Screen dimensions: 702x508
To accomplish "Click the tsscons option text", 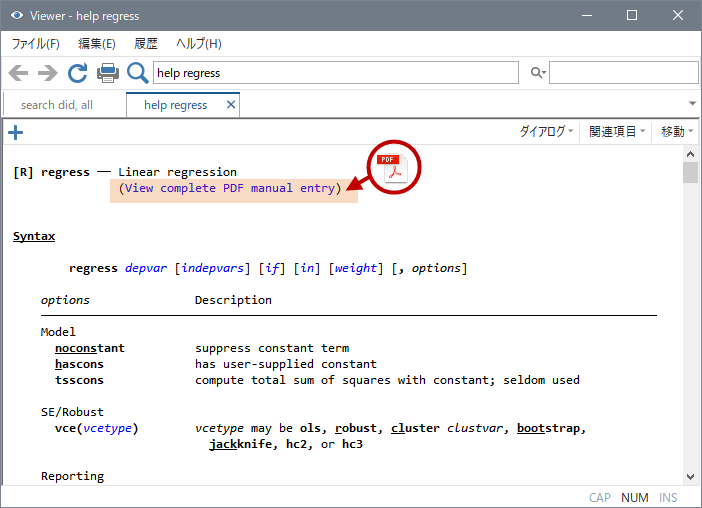I will coord(79,380).
